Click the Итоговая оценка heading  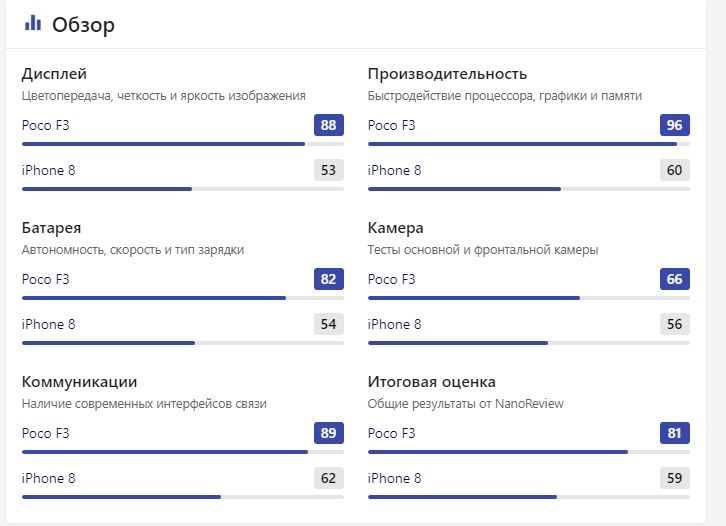point(432,382)
